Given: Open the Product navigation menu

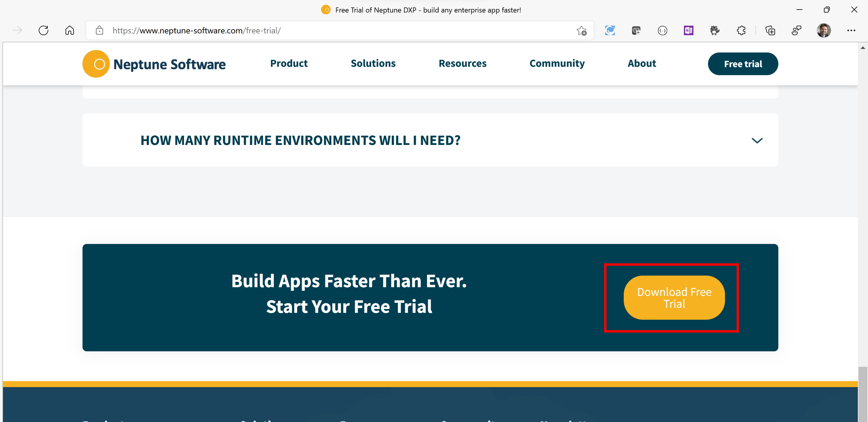Looking at the screenshot, I should coord(289,64).
